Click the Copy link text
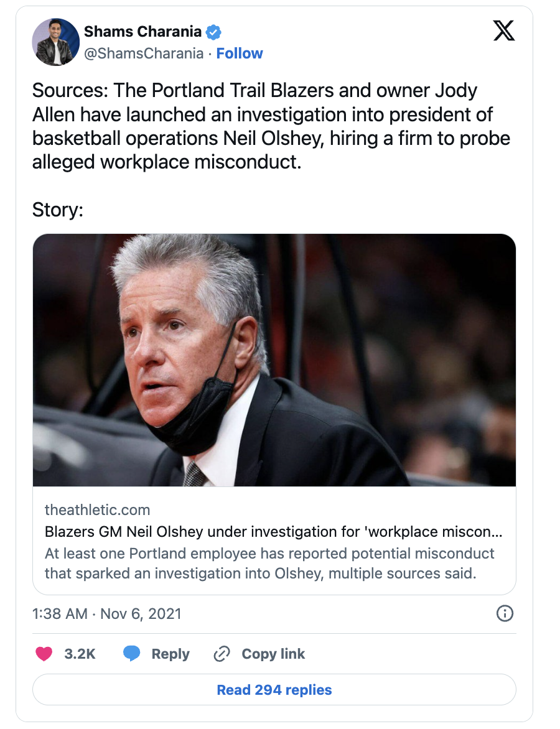The height and width of the screenshot is (729, 560). click(274, 654)
